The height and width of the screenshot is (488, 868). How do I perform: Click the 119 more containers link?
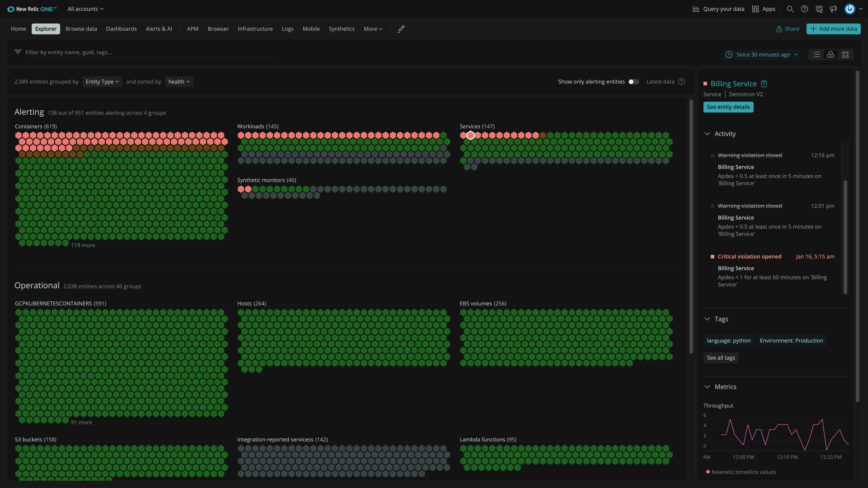coord(83,245)
